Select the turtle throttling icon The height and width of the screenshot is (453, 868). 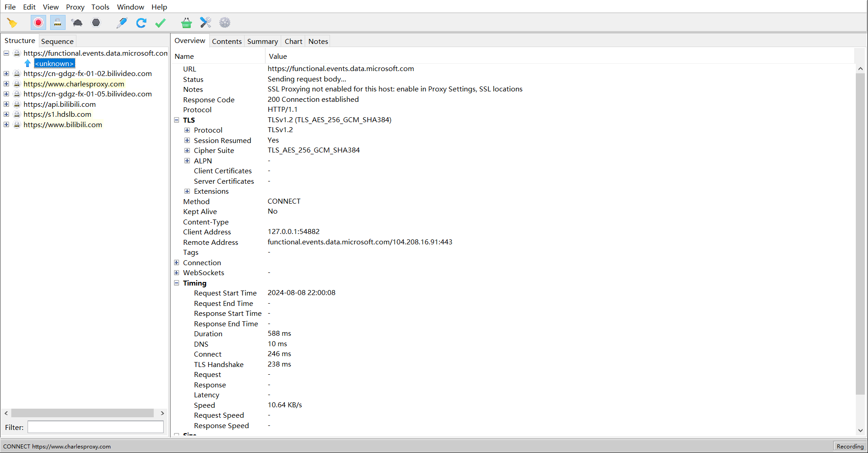point(76,22)
